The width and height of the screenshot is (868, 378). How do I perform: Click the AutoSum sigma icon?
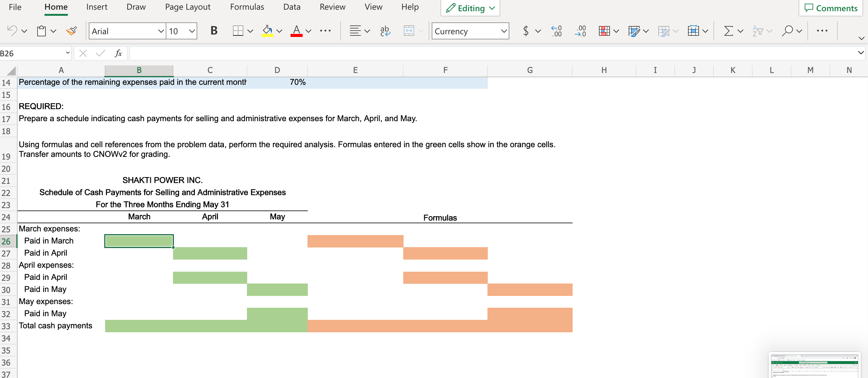pyautogui.click(x=728, y=31)
